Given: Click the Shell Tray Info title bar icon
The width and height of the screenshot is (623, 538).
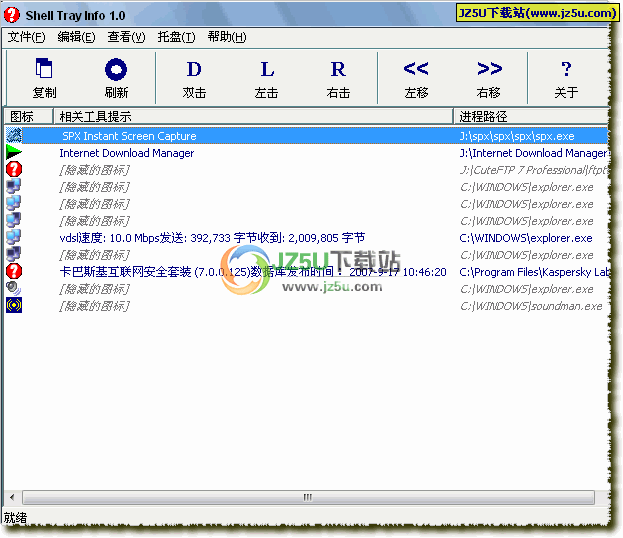Looking at the screenshot, I should 12,15.
